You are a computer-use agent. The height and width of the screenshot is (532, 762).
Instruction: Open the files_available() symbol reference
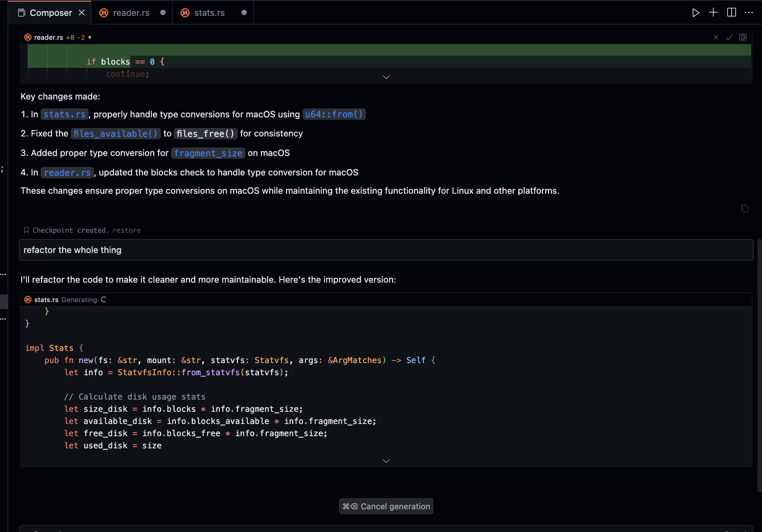115,134
